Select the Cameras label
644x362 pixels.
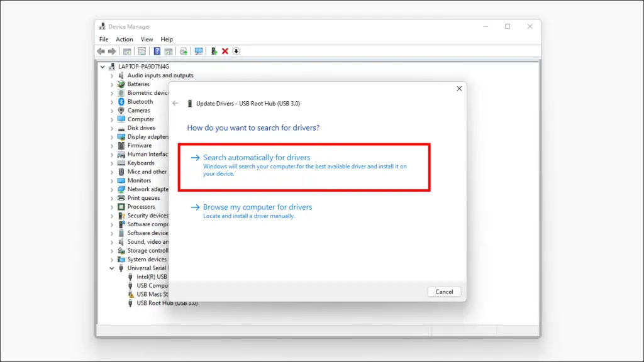pyautogui.click(x=139, y=111)
